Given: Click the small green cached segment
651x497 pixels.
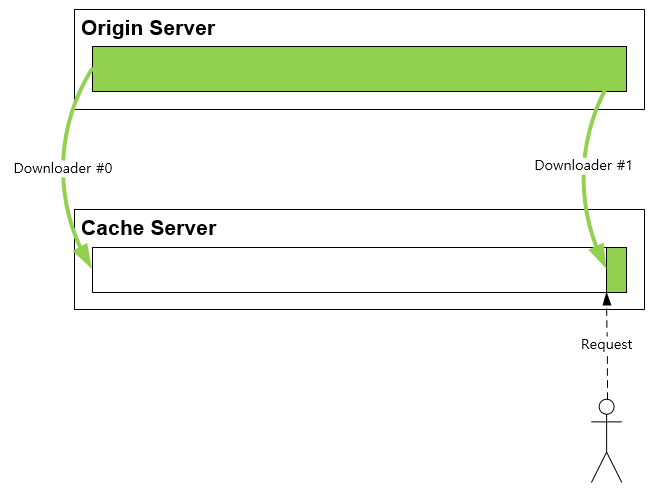Looking at the screenshot, I should pos(617,270).
